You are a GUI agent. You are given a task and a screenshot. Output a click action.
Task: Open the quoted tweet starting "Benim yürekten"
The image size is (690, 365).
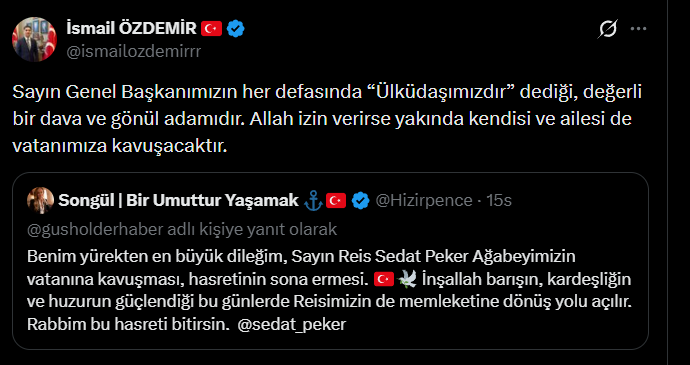[330, 261]
